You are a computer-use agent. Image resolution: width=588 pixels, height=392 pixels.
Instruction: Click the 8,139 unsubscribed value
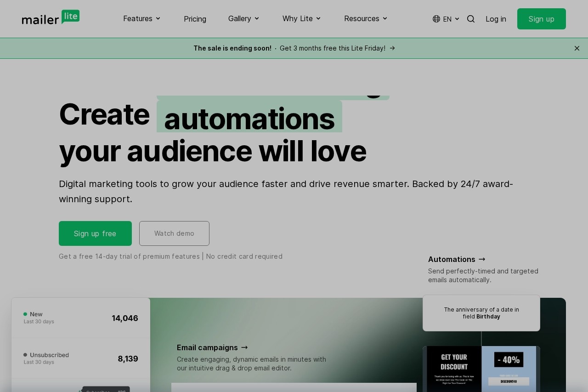(x=128, y=359)
